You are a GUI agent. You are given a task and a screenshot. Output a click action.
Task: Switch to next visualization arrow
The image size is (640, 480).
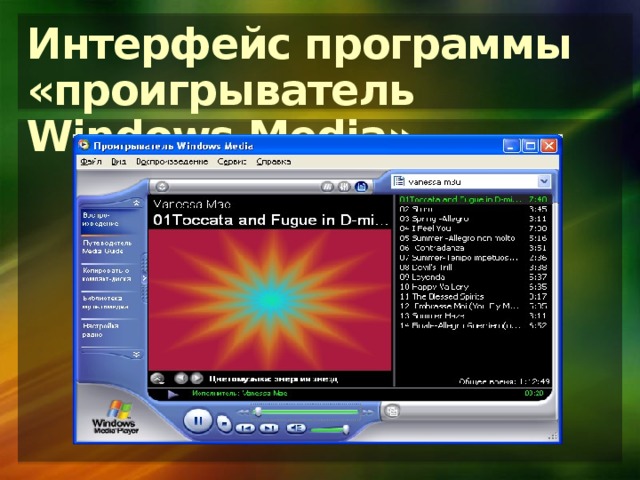tap(197, 379)
